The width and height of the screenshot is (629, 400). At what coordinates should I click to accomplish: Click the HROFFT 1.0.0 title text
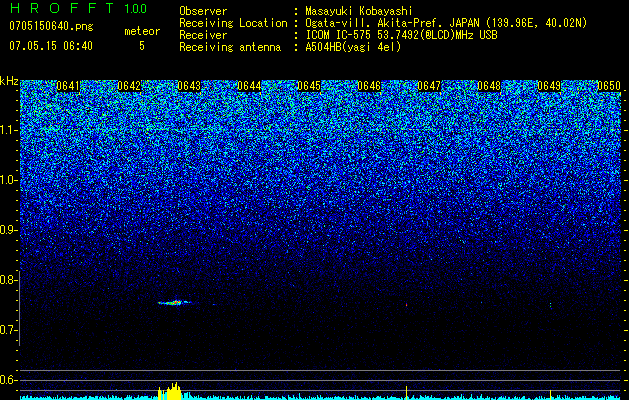[78, 8]
